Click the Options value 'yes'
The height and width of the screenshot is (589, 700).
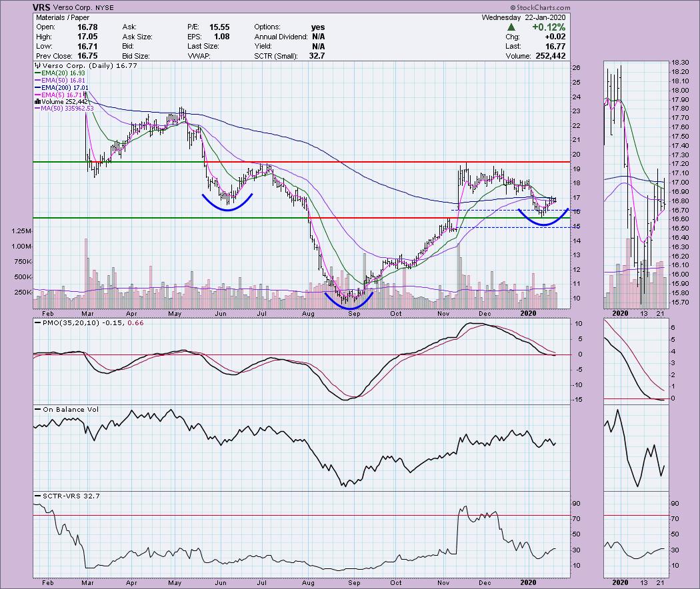[318, 27]
